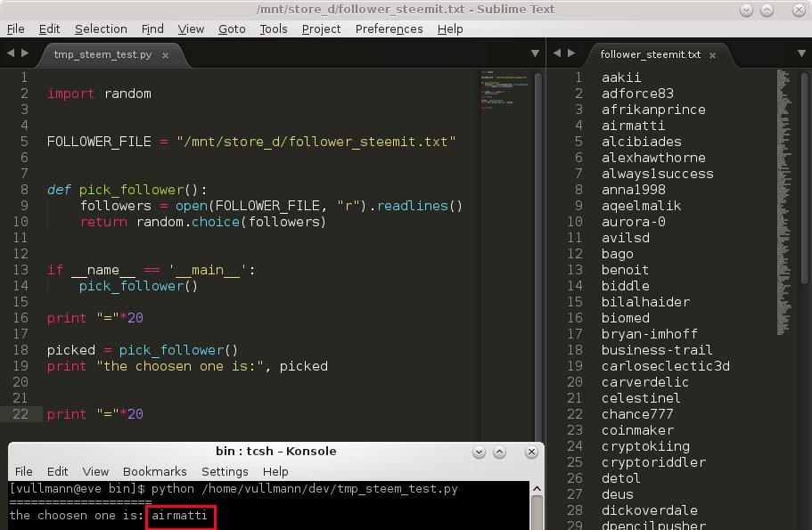The height and width of the screenshot is (530, 812).
Task: Click the FOLLOWER_FILE path string
Action: [x=316, y=142]
